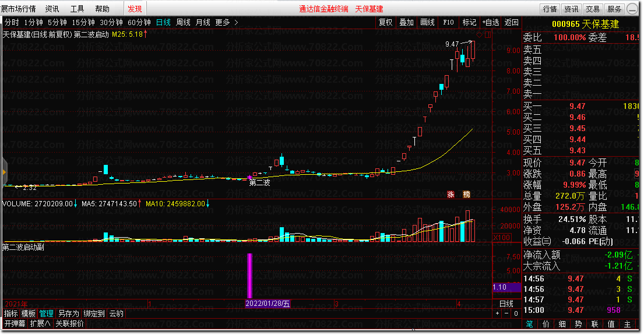
Task: Click the 绑定到 bind button
Action: [x=94, y=313]
